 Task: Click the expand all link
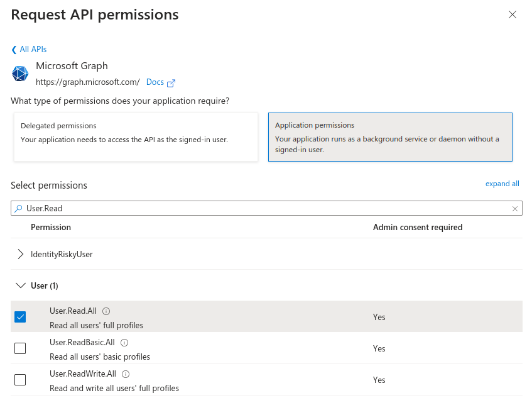(x=502, y=184)
